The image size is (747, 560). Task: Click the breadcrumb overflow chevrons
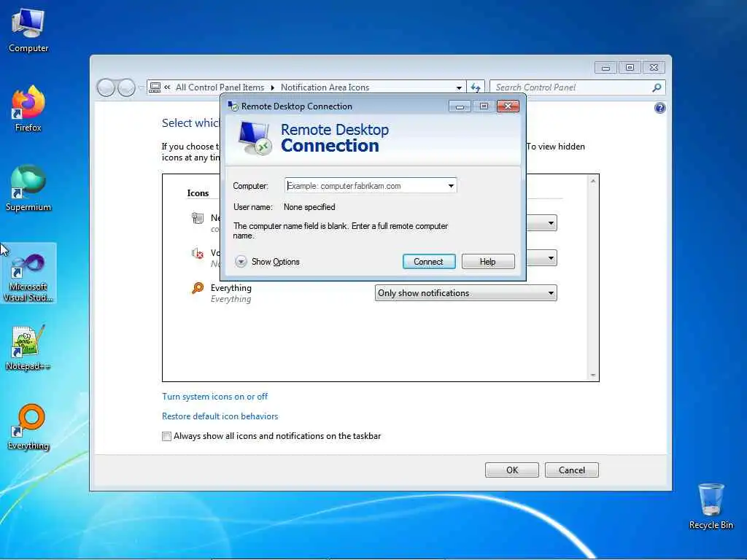(167, 87)
